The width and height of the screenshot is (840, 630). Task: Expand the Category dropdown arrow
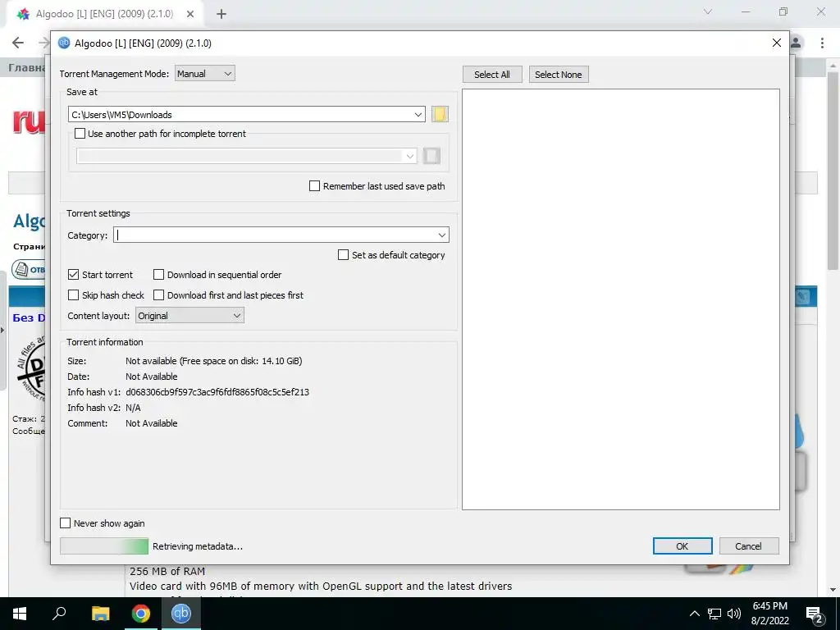(442, 235)
